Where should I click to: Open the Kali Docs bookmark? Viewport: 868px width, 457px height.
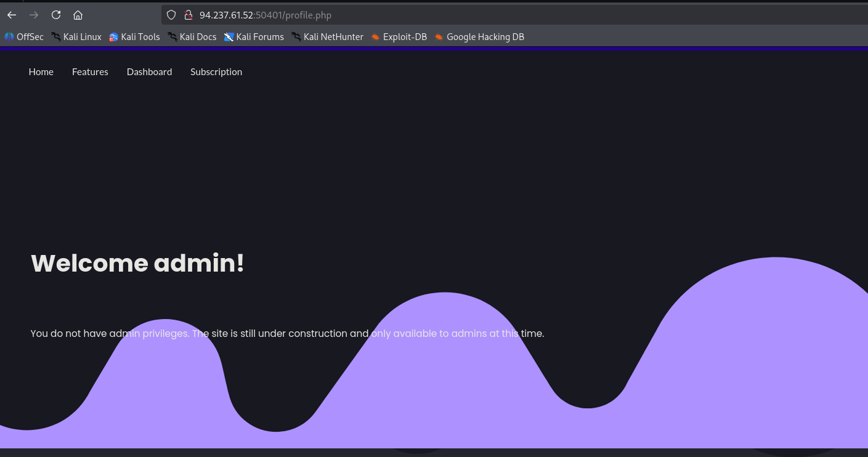pos(192,37)
